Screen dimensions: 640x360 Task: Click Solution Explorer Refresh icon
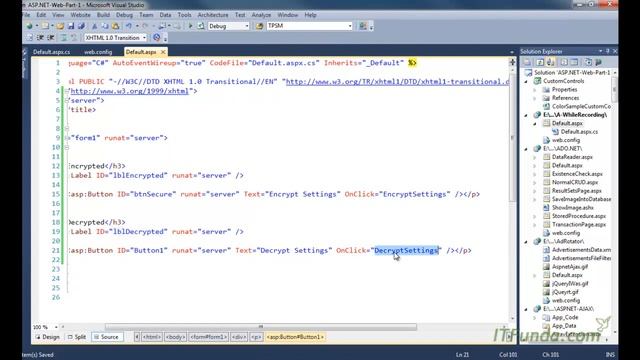tap(540, 62)
